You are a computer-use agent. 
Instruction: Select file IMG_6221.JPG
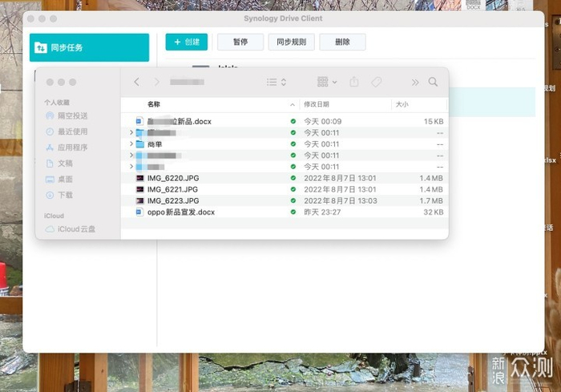point(285,189)
